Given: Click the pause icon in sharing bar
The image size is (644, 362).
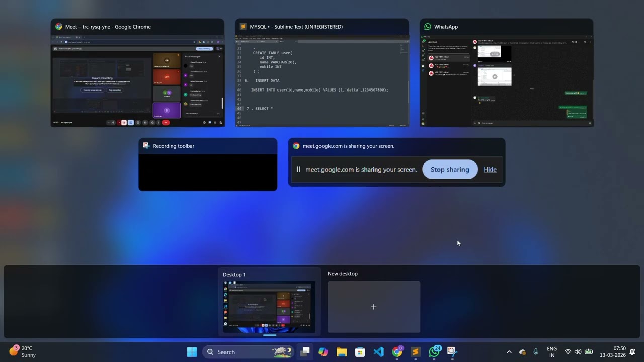Looking at the screenshot, I should click(x=298, y=169).
